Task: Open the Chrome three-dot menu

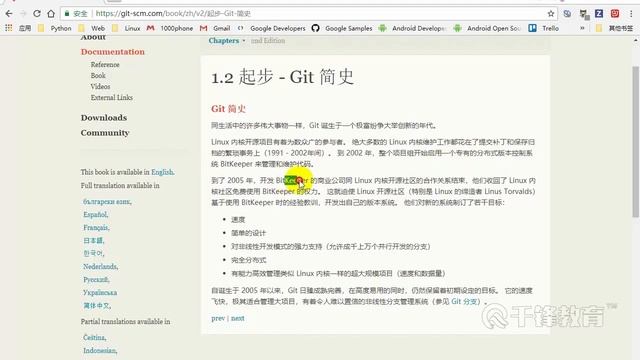Action: click(631, 13)
